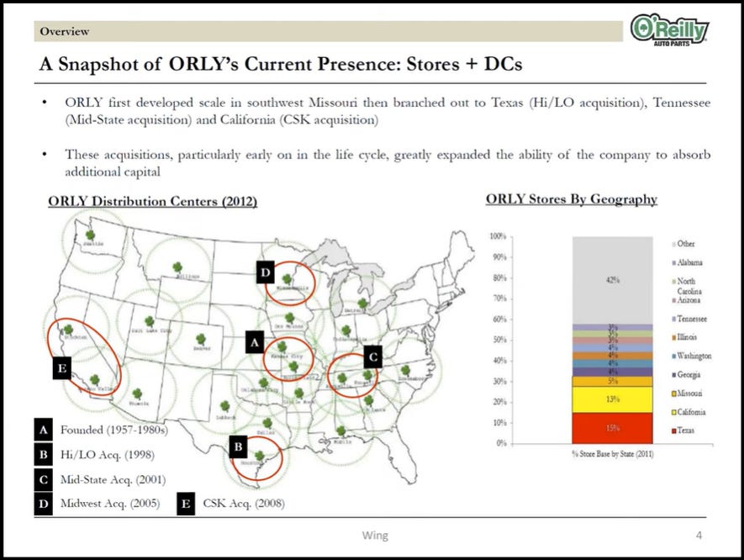Click the 50% y-axis label

[499, 340]
